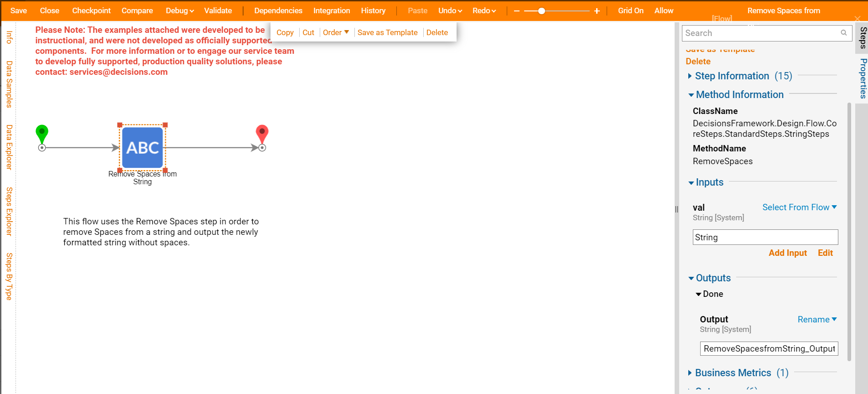Click Compare in the toolbar
The image size is (868, 394).
point(137,10)
